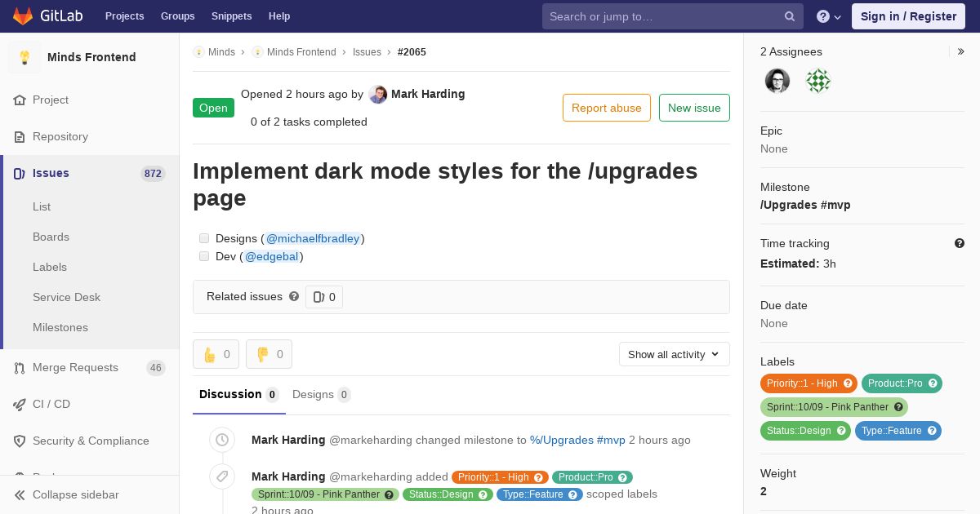Click the thumbs up emoji button
980x514 pixels.
coord(216,354)
